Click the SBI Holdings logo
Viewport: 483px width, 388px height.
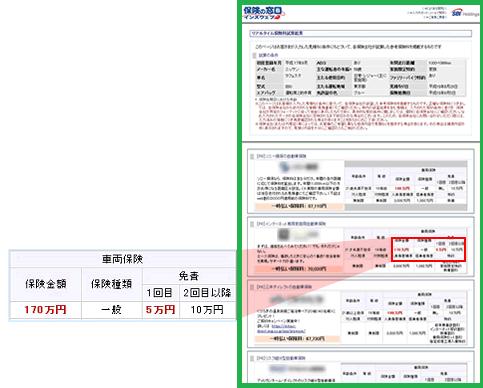coord(465,13)
